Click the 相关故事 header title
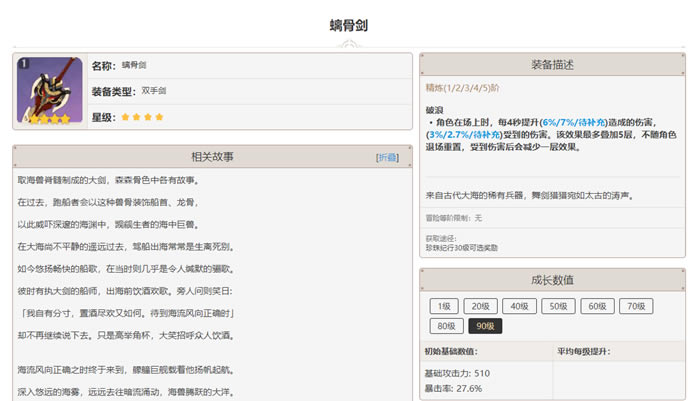 tap(212, 158)
